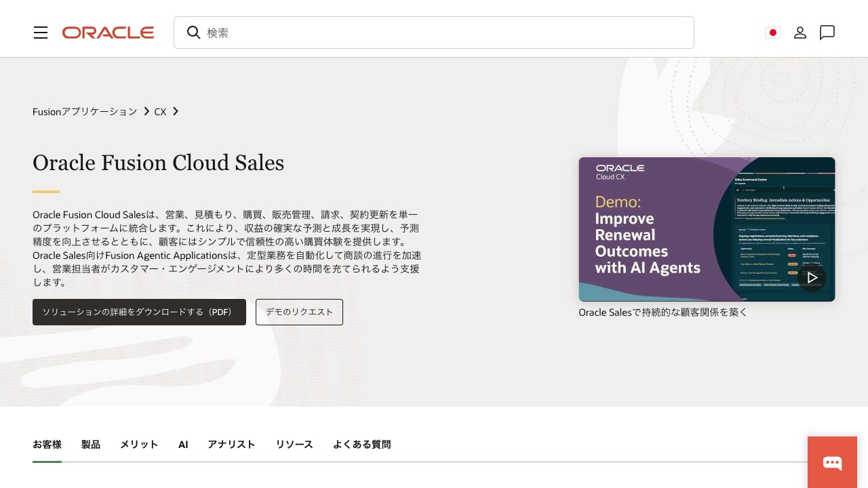Go to the アナリスト tab

(x=231, y=445)
